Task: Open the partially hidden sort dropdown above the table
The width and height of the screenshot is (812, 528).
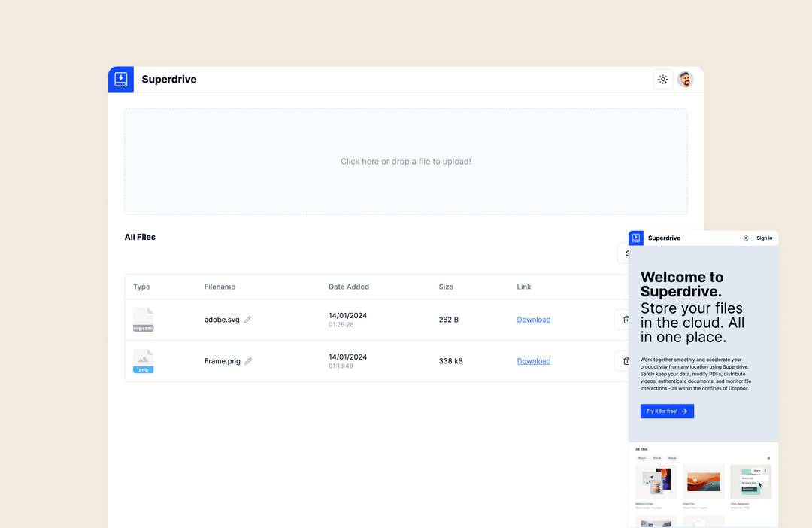Action: tap(623, 253)
